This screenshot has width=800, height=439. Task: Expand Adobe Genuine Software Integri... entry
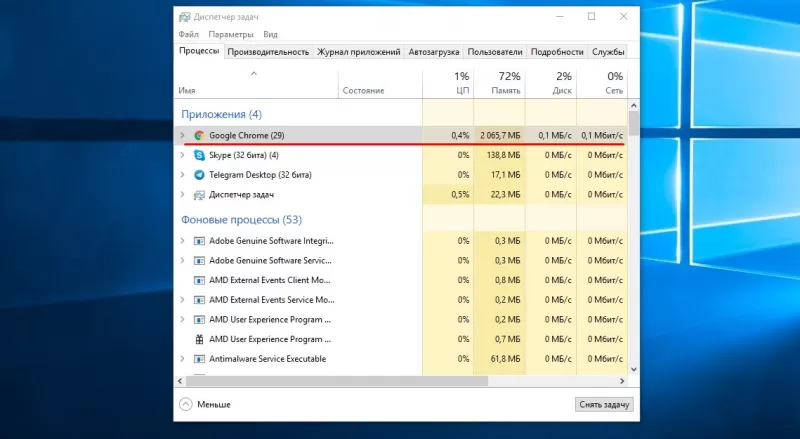(x=182, y=241)
